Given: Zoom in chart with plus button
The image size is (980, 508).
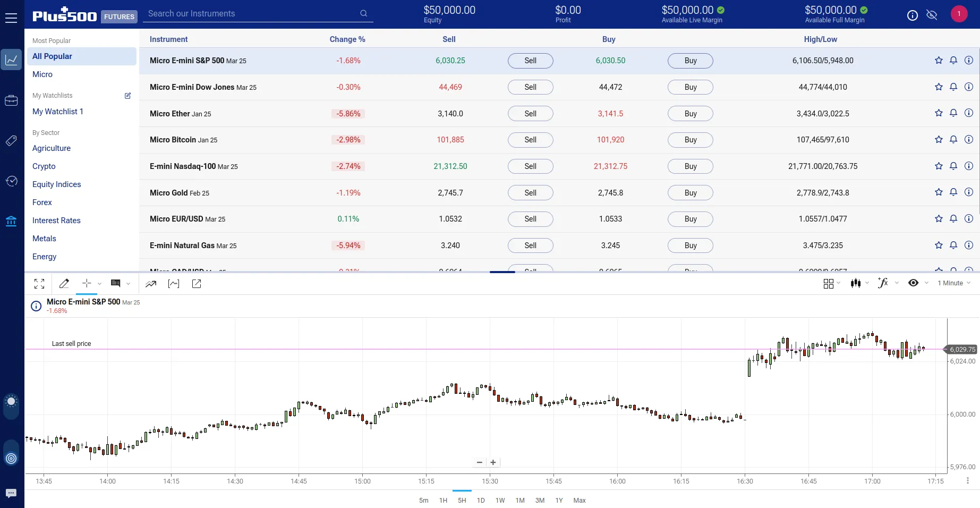Looking at the screenshot, I should [x=493, y=462].
